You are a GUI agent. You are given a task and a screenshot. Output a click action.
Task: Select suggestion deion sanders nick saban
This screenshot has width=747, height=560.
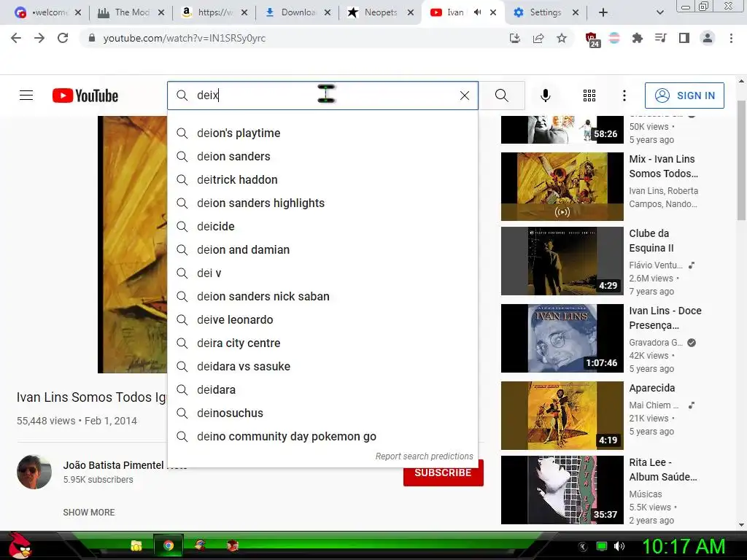322,296
